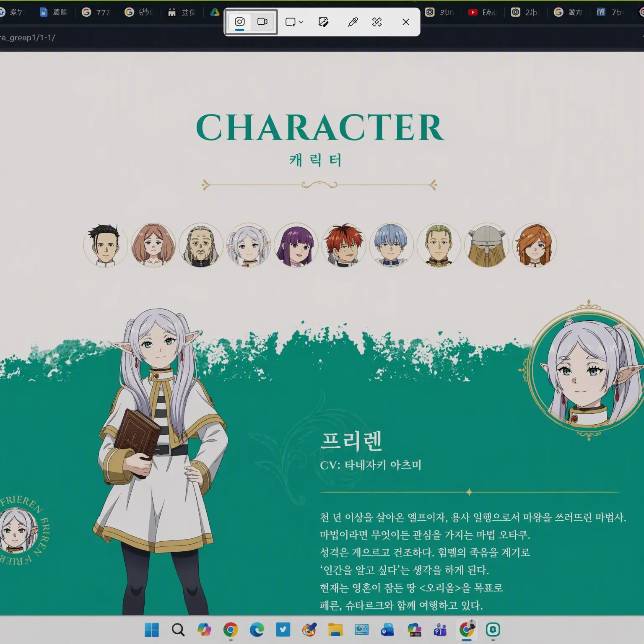Open the snip shape mode dropdown
Viewport: 644px width, 644px height.
[x=294, y=22]
